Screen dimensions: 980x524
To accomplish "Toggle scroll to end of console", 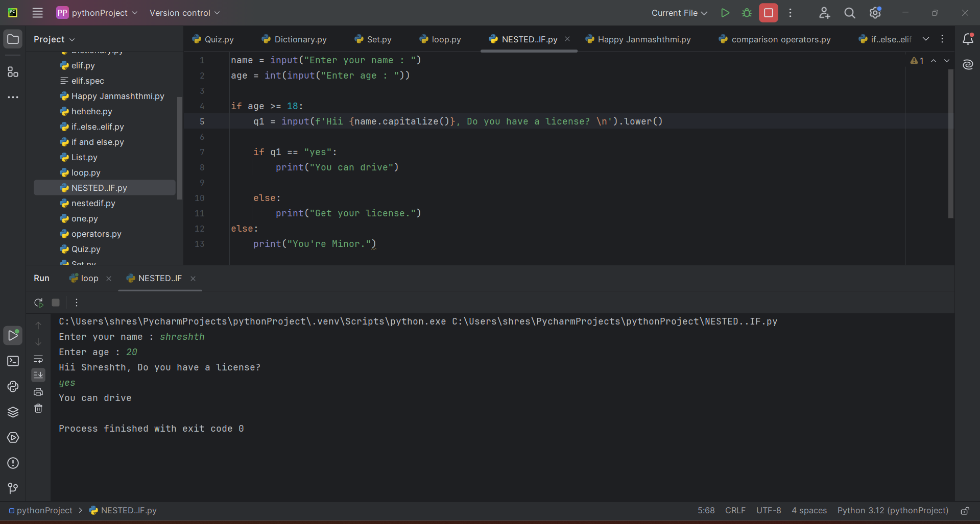I will pos(38,375).
